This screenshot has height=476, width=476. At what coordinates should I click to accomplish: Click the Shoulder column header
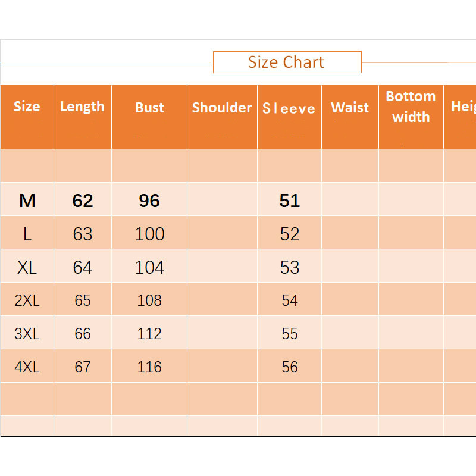tap(222, 108)
